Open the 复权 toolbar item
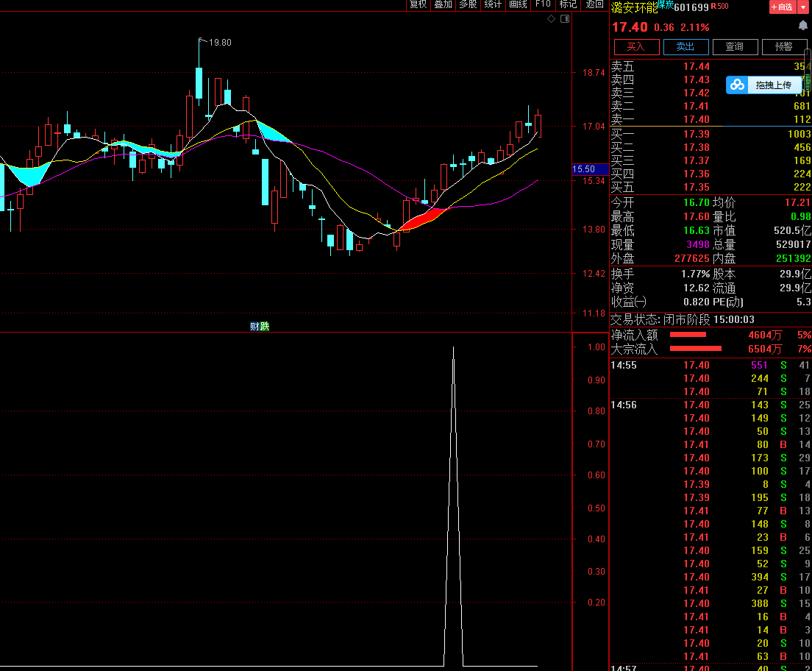 [418, 4]
